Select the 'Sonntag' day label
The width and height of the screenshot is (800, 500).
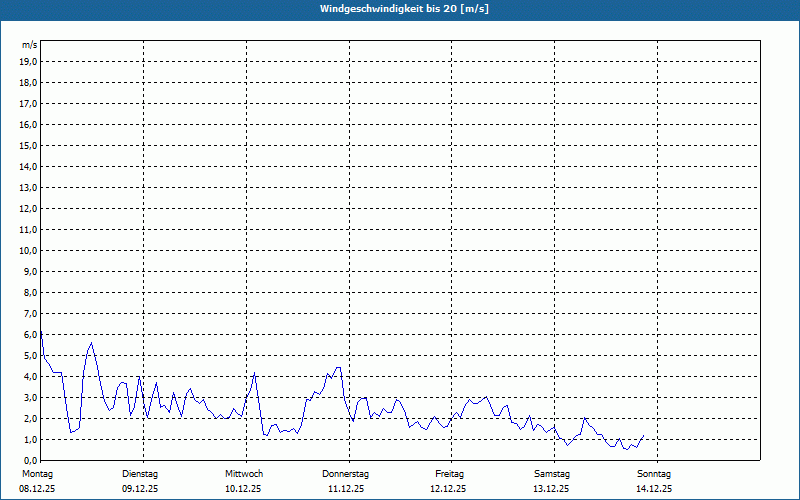[x=654, y=474]
